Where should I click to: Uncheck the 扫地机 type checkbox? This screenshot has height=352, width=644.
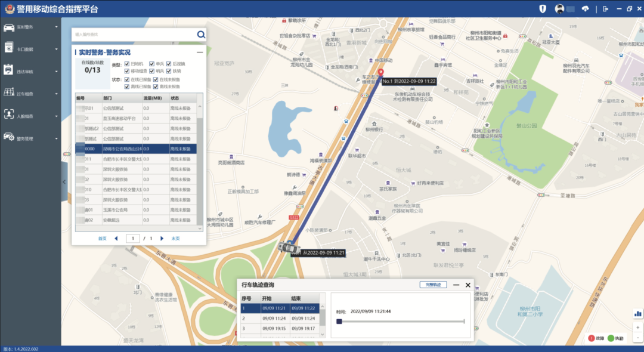(x=126, y=64)
